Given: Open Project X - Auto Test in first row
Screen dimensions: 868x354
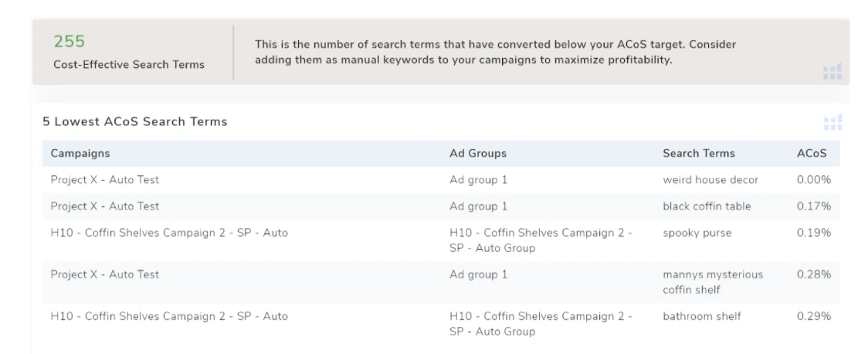Looking at the screenshot, I should [x=104, y=180].
